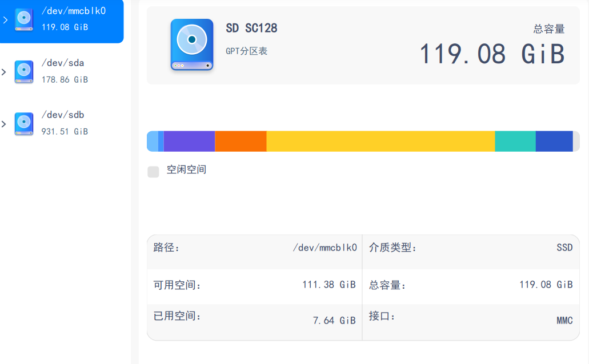Select the teal partition segment

tap(514, 141)
